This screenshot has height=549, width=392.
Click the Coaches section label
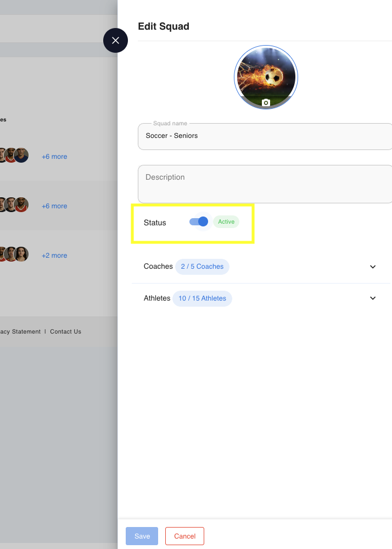(x=158, y=267)
